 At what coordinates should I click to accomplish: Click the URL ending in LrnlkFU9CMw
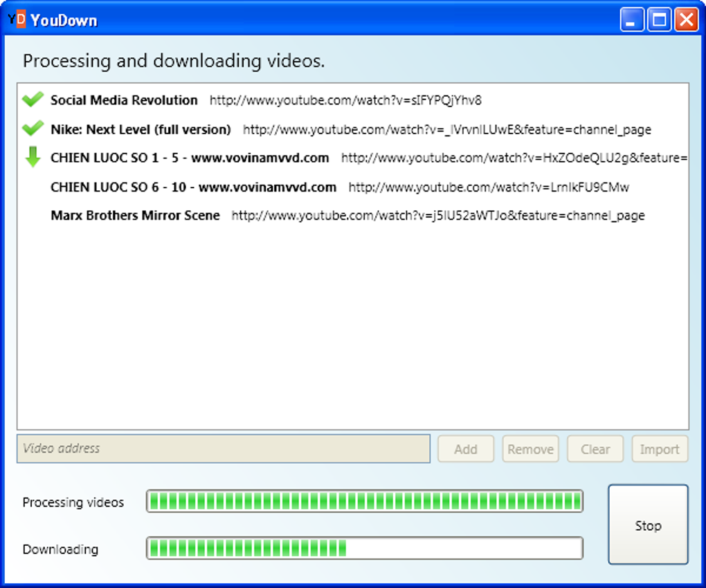point(489,187)
